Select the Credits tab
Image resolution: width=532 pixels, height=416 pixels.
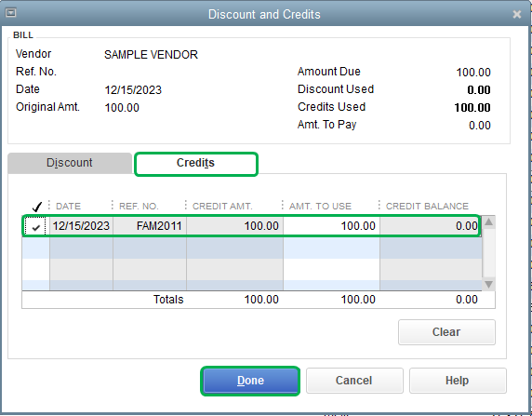(195, 164)
